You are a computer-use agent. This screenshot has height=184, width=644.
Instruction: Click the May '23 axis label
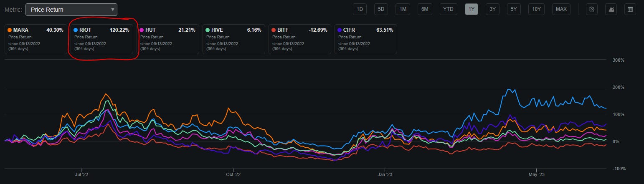point(536,174)
